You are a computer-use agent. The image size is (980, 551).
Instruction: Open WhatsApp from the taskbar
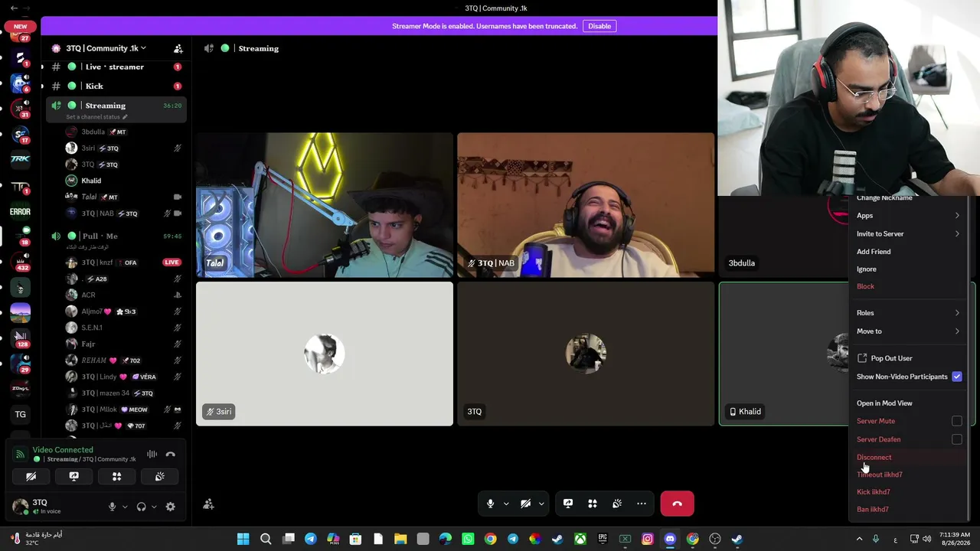tap(468, 540)
